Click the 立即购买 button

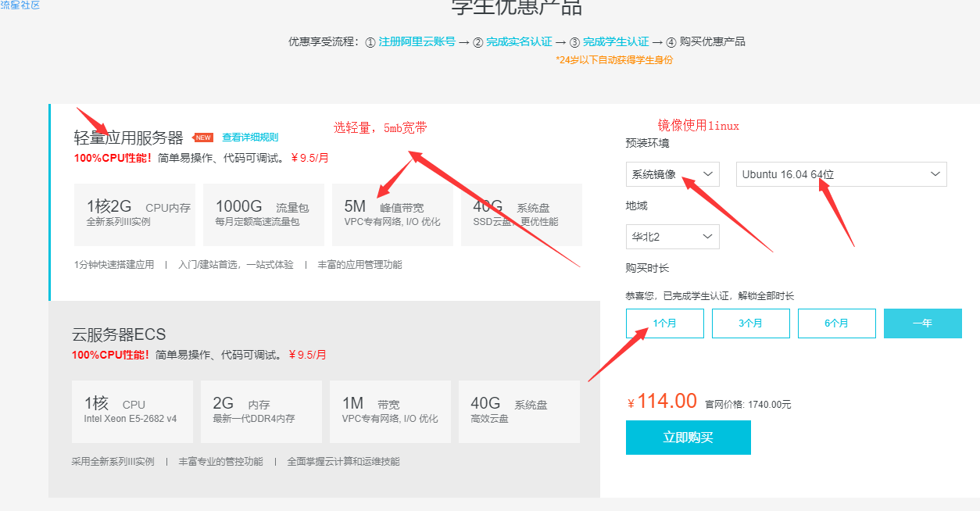pyautogui.click(x=689, y=438)
